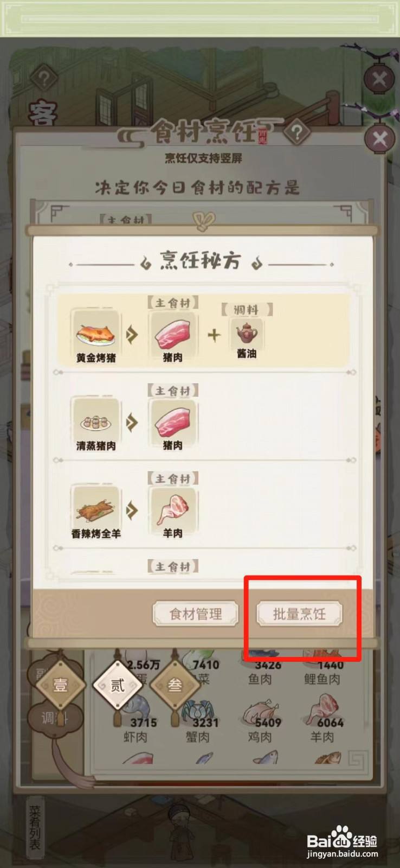
Task: Open help question mark beside 食材烹饪 title
Action: point(296,132)
